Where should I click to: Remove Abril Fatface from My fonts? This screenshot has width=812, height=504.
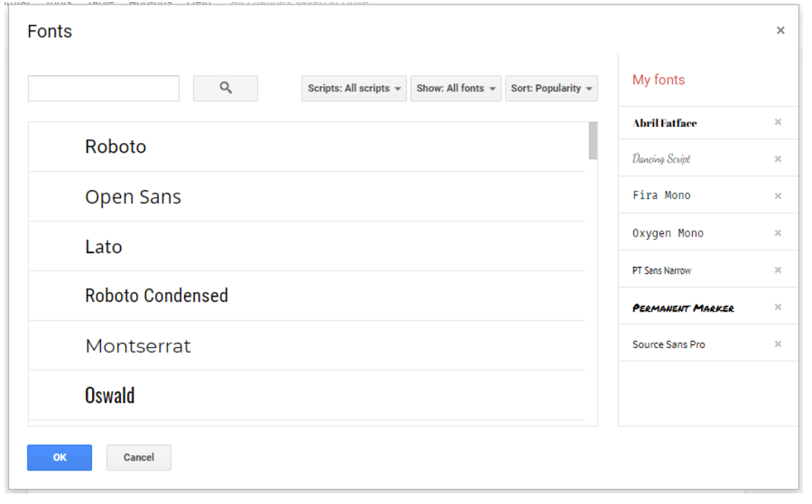(x=778, y=122)
